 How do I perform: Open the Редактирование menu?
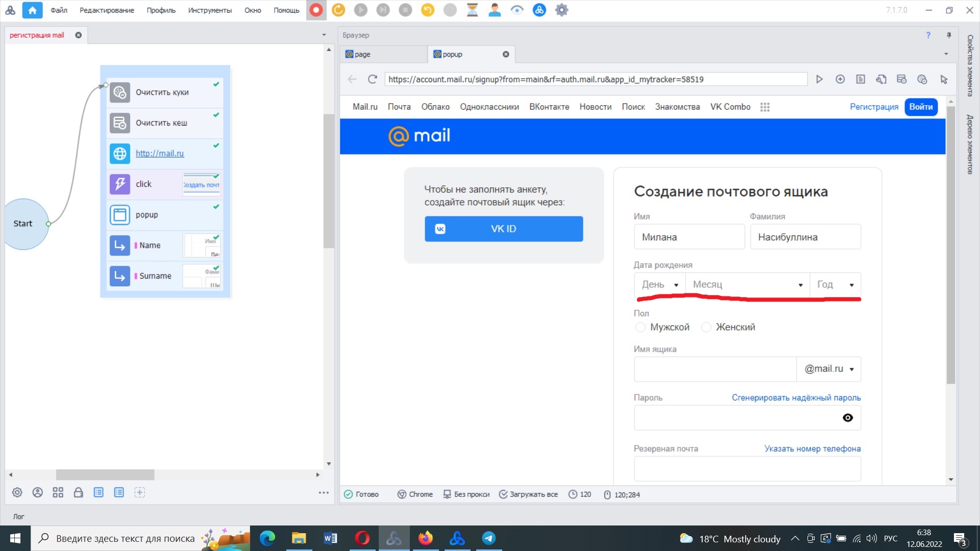pyautogui.click(x=107, y=10)
